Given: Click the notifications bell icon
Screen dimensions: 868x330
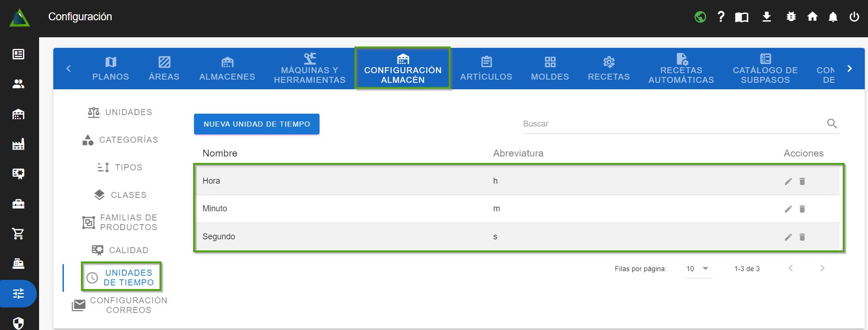Looking at the screenshot, I should pos(833,17).
